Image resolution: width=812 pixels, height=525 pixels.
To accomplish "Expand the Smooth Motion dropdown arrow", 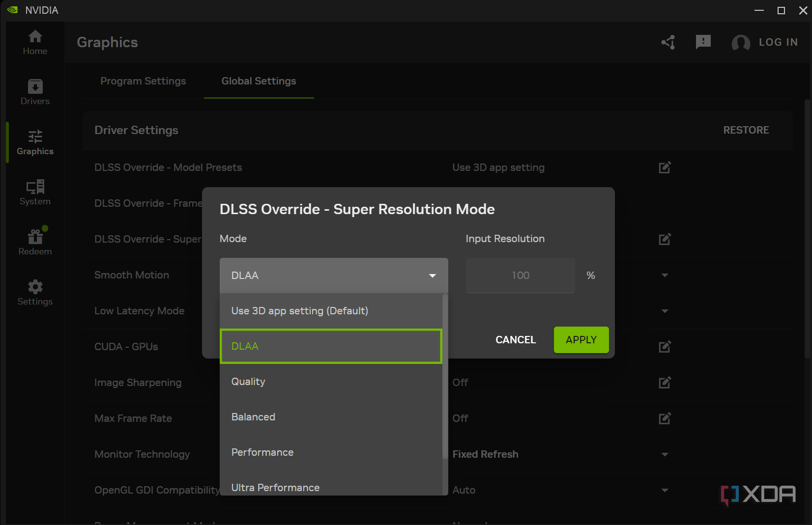I will click(x=665, y=275).
